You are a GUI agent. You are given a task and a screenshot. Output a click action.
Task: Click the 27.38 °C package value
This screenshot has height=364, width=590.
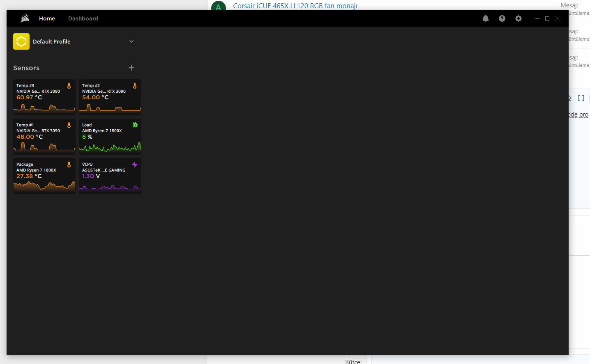[x=29, y=176]
